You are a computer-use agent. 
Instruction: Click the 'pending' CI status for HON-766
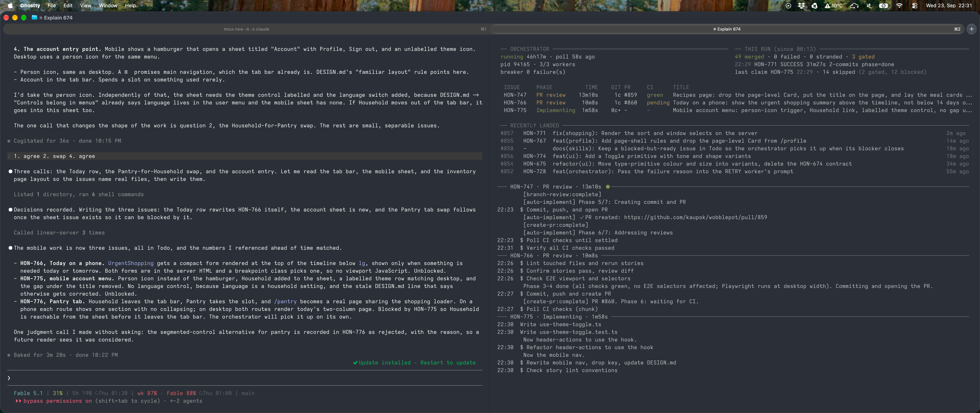pyautogui.click(x=658, y=103)
